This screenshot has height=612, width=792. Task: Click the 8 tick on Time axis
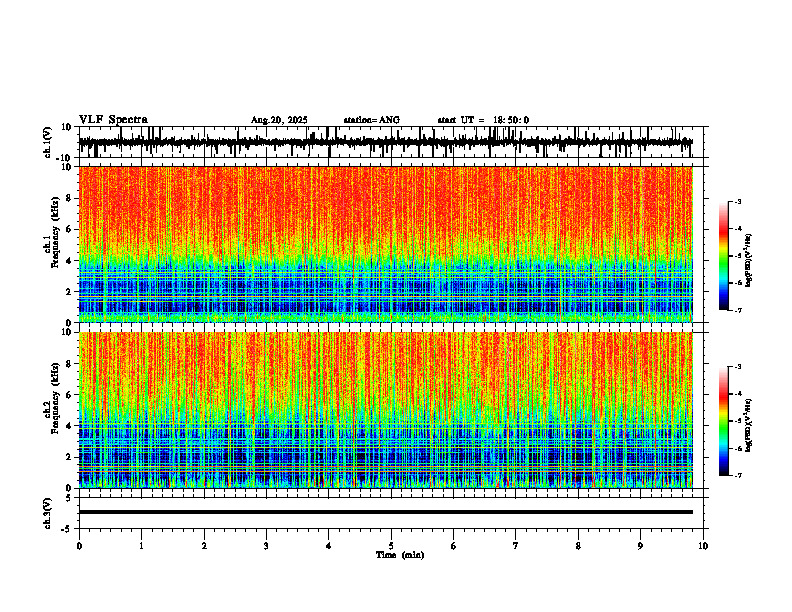[578, 546]
